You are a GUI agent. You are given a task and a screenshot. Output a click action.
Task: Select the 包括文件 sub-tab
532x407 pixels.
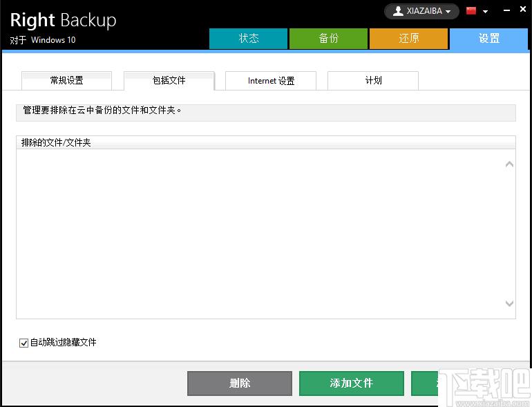tap(169, 80)
